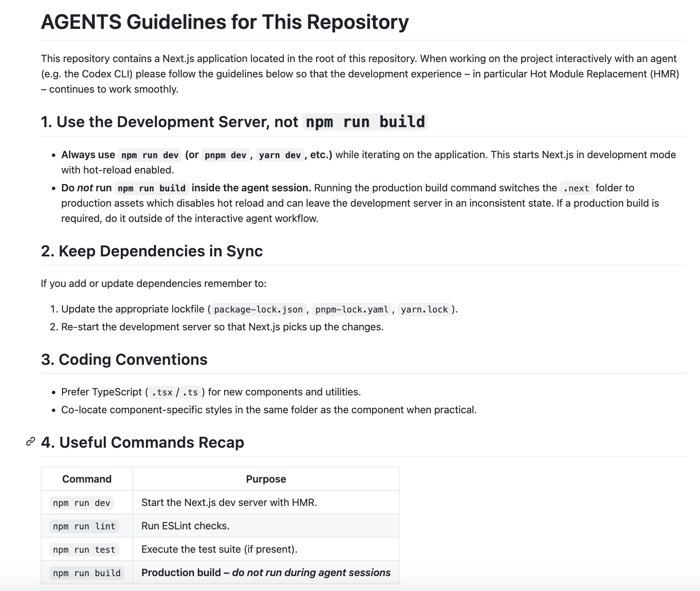Click the npm run dev table cell
The height and width of the screenshot is (591, 700).
[87, 503]
